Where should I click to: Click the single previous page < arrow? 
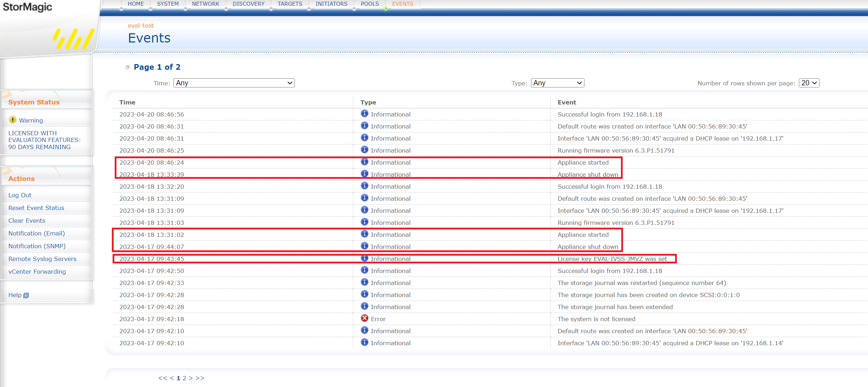pos(172,378)
